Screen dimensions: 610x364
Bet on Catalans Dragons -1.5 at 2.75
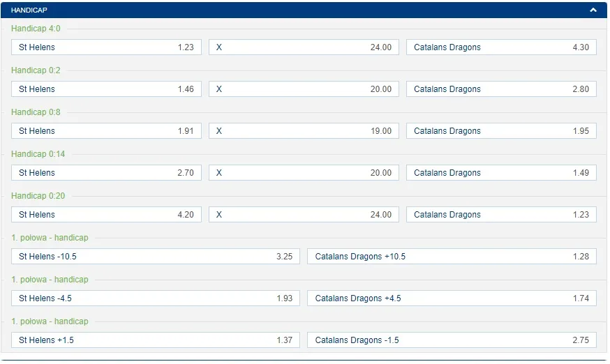point(452,340)
